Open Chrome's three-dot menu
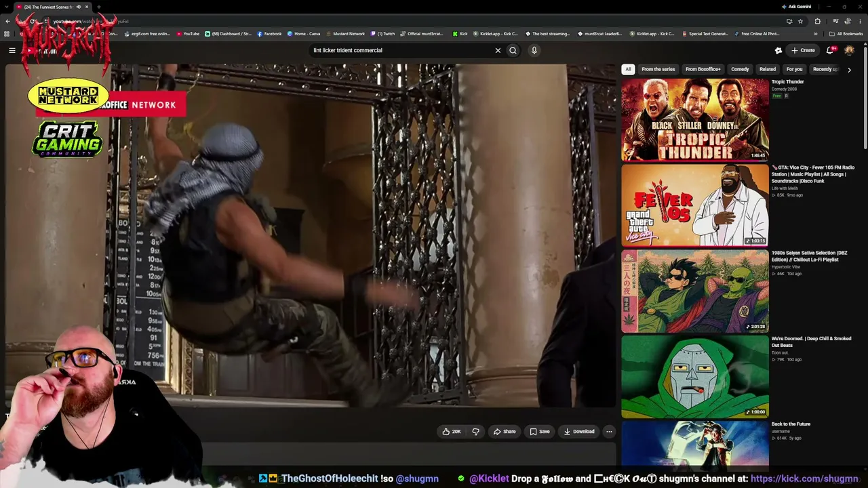The width and height of the screenshot is (868, 488). (x=860, y=21)
